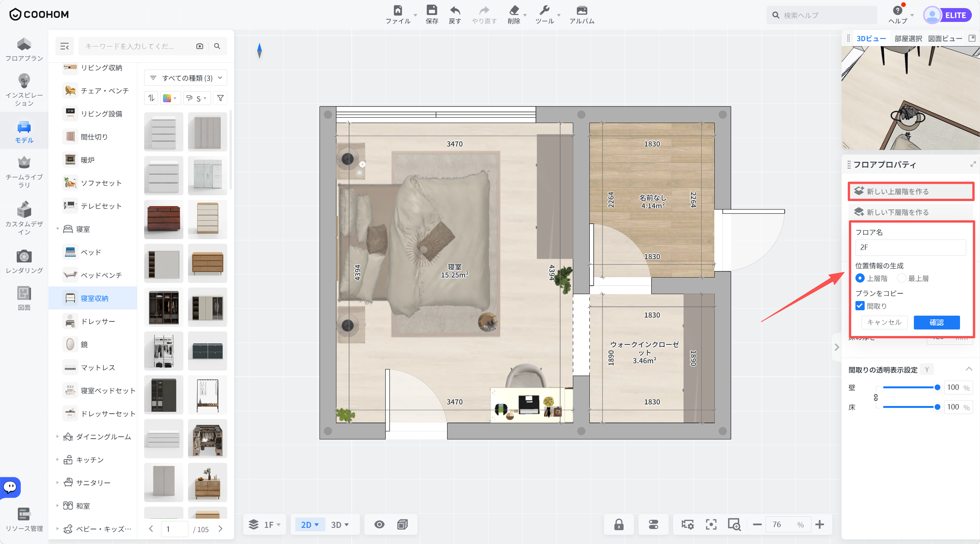Open the chat support bubble icon
980x544 pixels.
(10, 487)
